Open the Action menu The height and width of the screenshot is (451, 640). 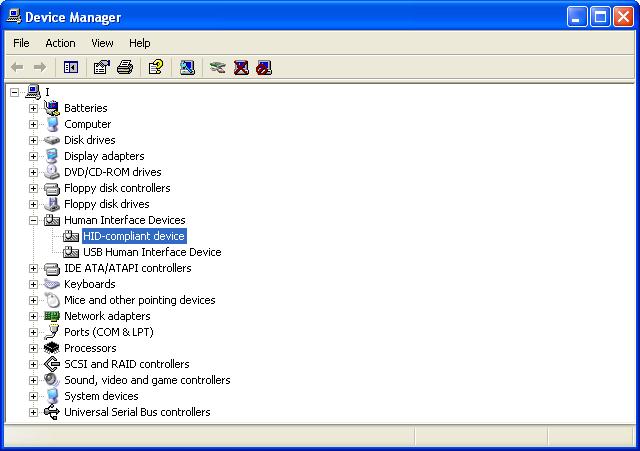[x=60, y=43]
